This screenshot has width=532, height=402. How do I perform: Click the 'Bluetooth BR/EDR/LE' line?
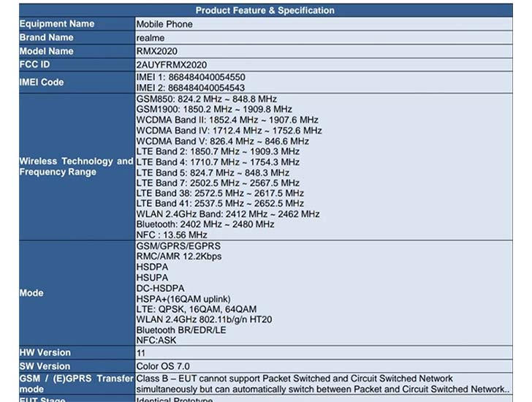point(181,330)
